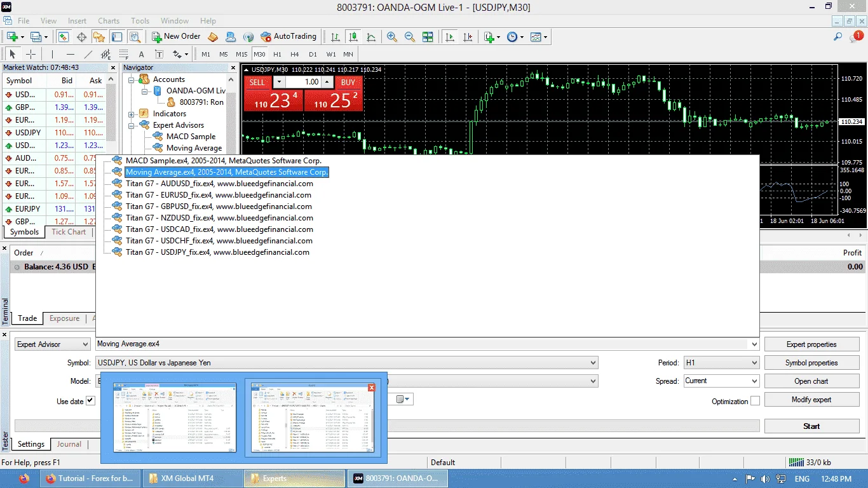This screenshot has width=868, height=488.
Task: Enable chart auto scroll icon
Action: (451, 37)
